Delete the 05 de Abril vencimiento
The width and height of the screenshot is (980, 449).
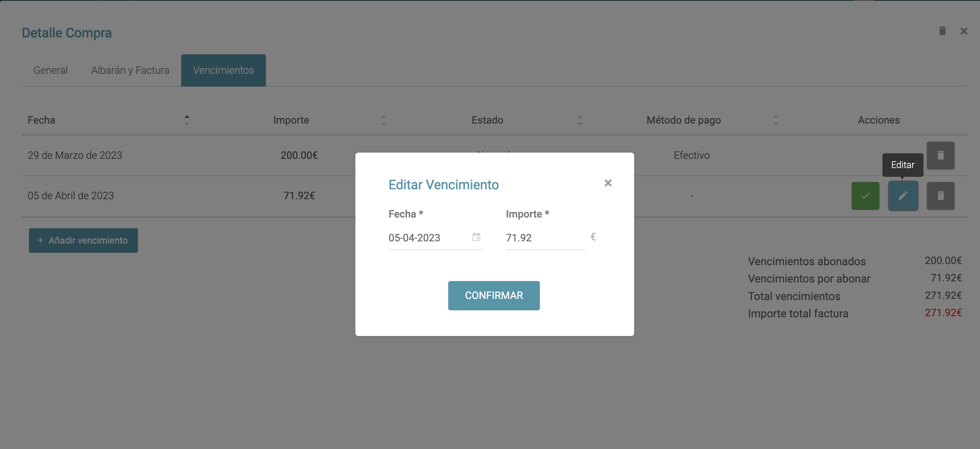point(940,196)
